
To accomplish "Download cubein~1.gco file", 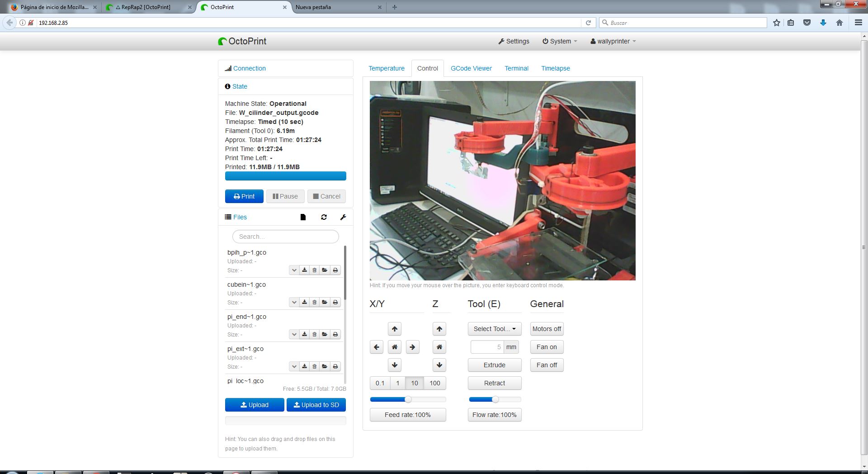I will 304,302.
